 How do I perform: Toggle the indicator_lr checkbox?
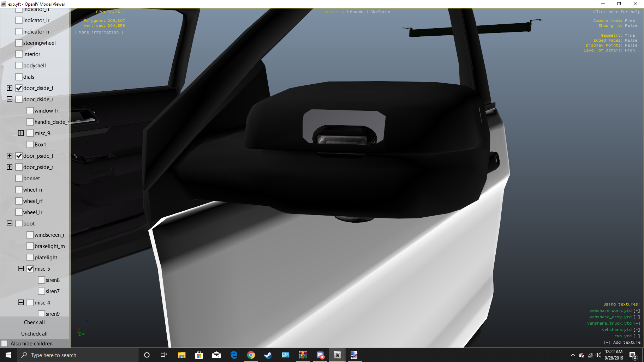[19, 20]
